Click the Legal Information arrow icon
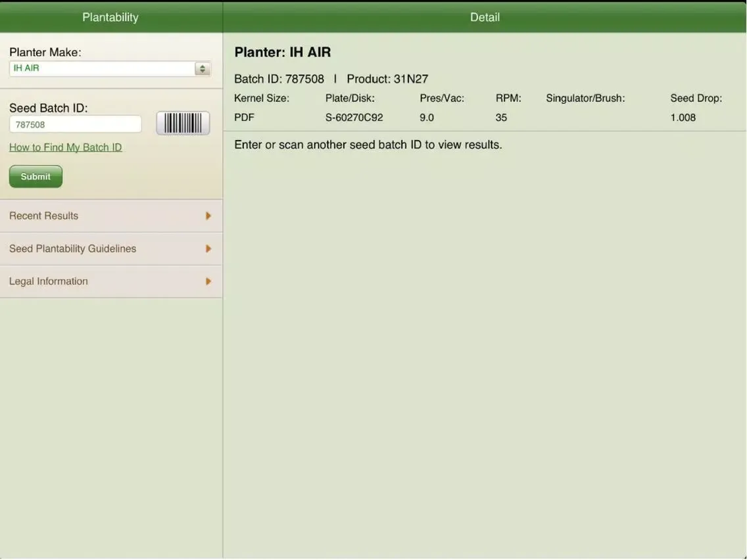This screenshot has height=560, width=747. [208, 281]
